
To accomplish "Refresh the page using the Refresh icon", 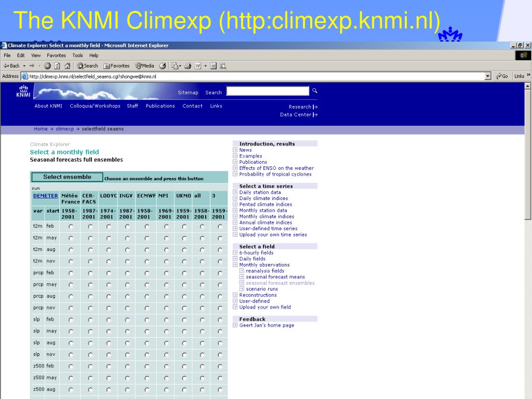I will [x=57, y=66].
